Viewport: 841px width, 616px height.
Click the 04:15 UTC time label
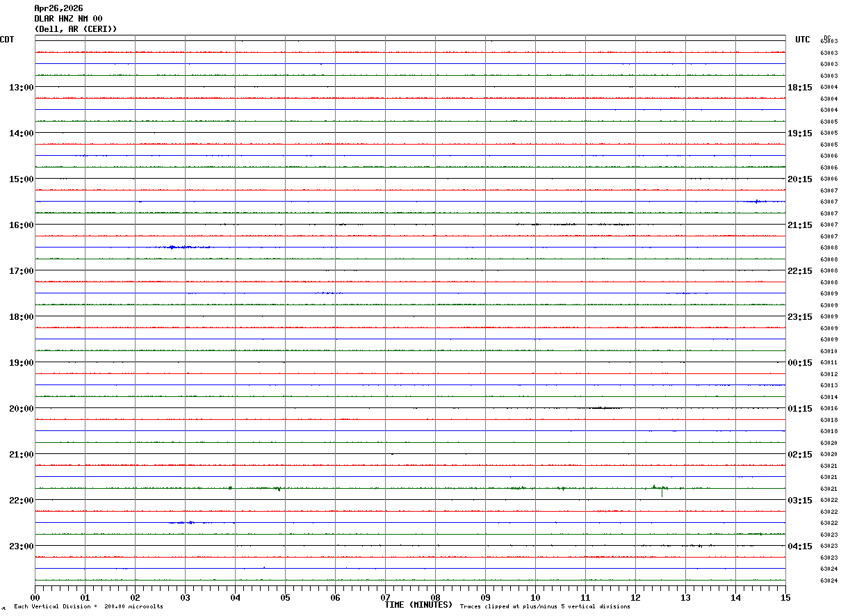click(x=800, y=546)
